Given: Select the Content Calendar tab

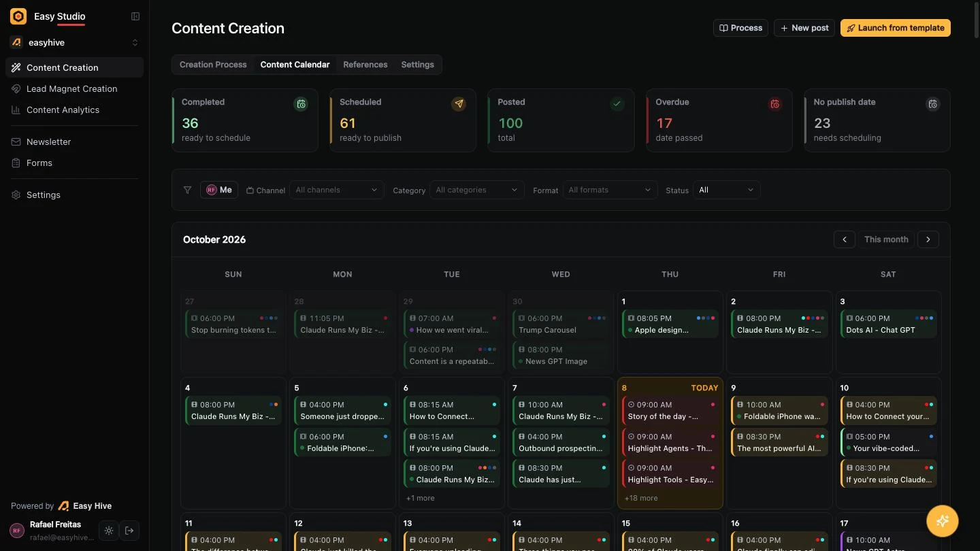Looking at the screenshot, I should click(295, 65).
